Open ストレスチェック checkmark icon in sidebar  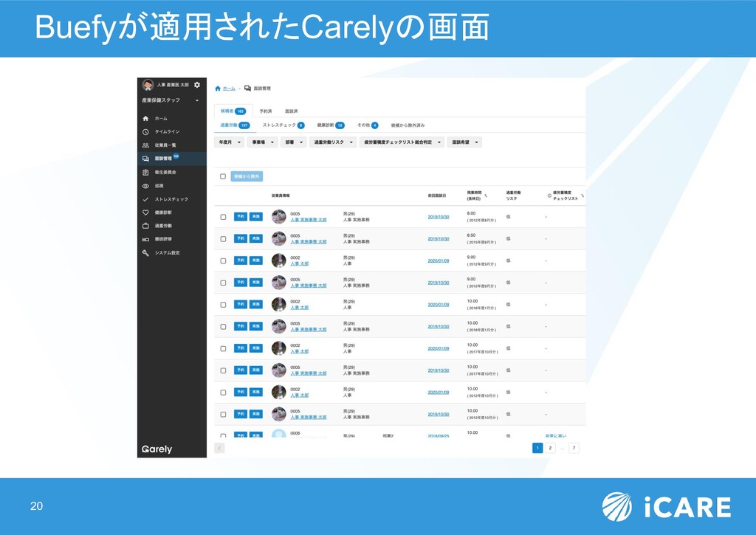point(145,199)
